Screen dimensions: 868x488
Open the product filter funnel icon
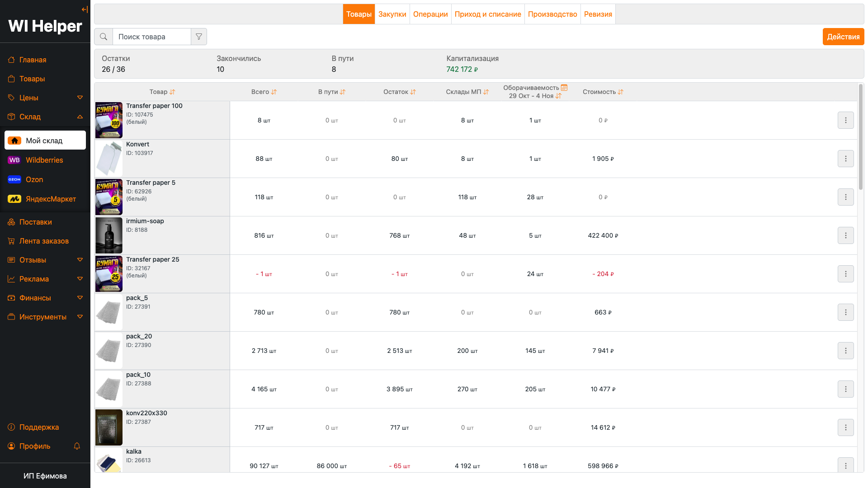pyautogui.click(x=199, y=37)
